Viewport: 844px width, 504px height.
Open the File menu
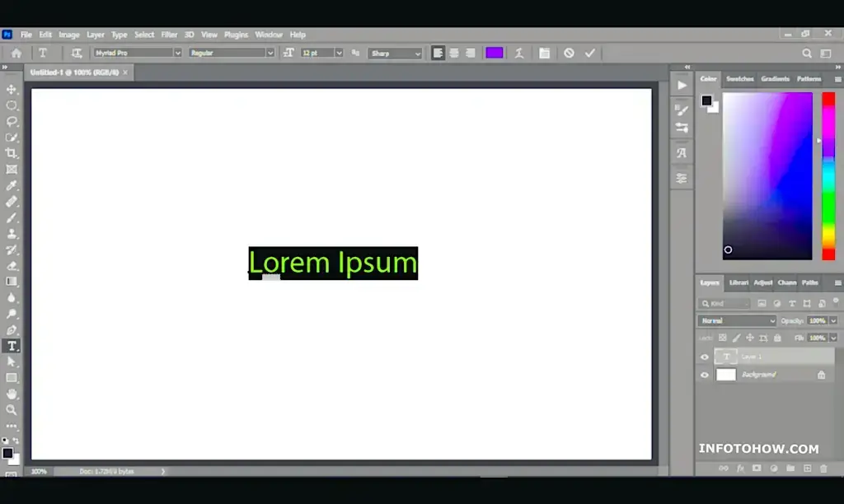26,35
